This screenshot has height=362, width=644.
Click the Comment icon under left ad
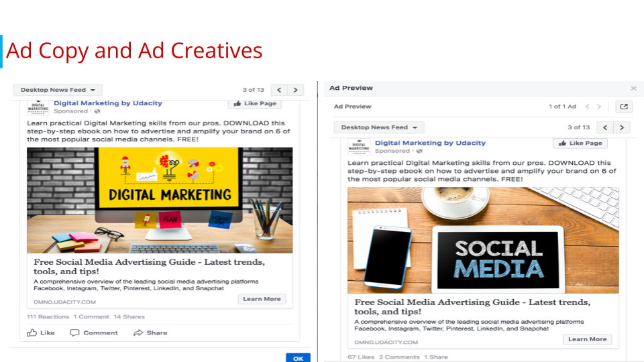[74, 333]
